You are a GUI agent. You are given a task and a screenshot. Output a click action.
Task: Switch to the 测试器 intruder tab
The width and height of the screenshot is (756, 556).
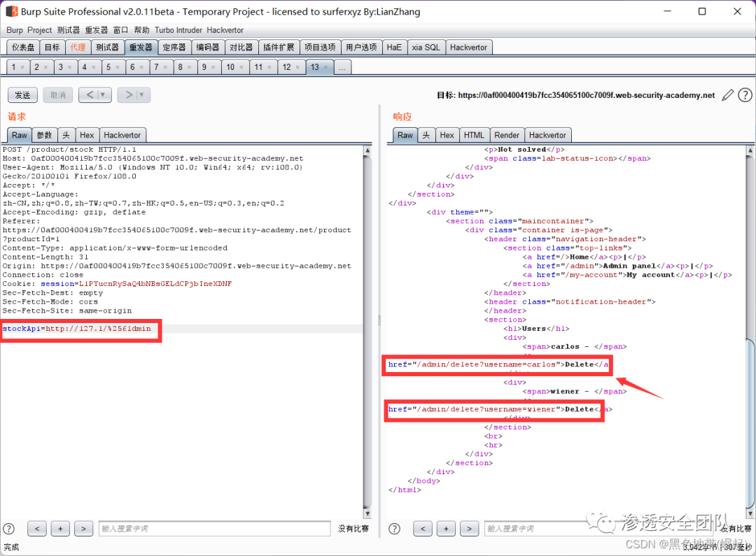coord(107,48)
